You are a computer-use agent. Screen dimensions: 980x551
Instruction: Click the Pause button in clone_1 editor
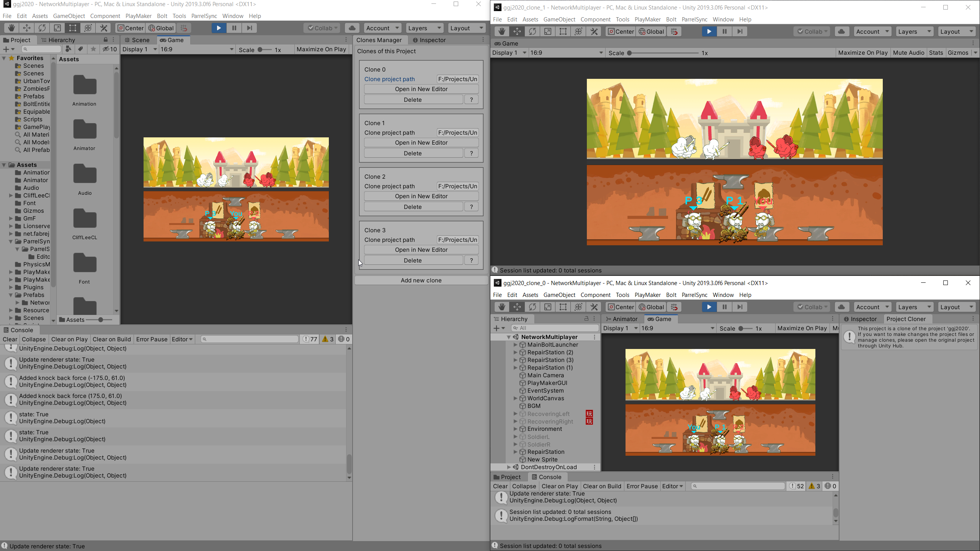(x=724, y=31)
